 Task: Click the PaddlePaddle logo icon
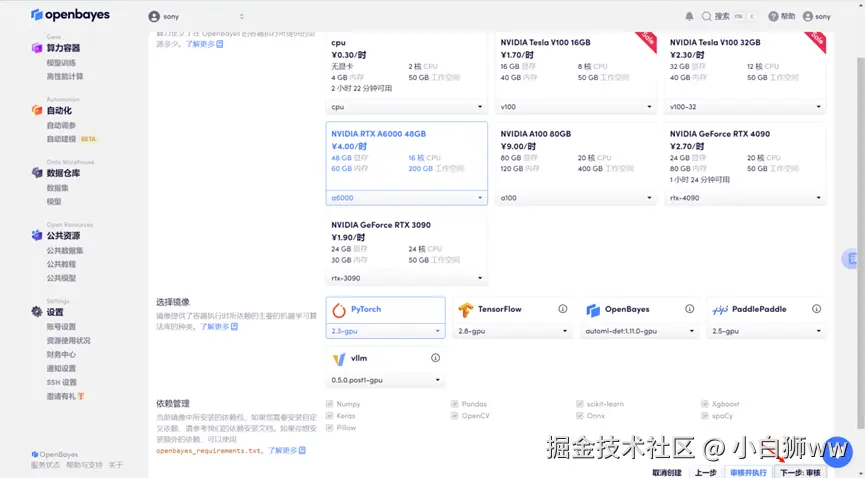click(720, 310)
